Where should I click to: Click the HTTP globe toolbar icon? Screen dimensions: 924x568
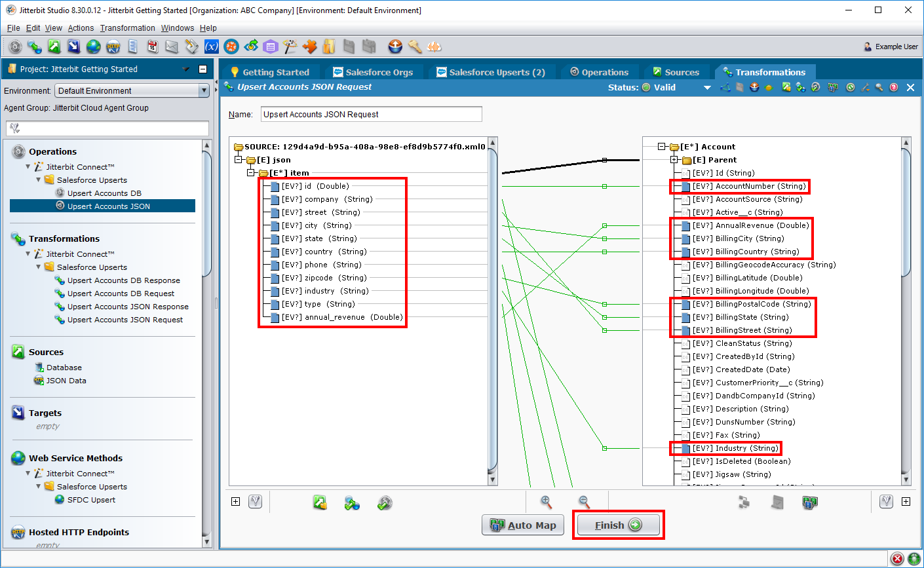(x=113, y=47)
